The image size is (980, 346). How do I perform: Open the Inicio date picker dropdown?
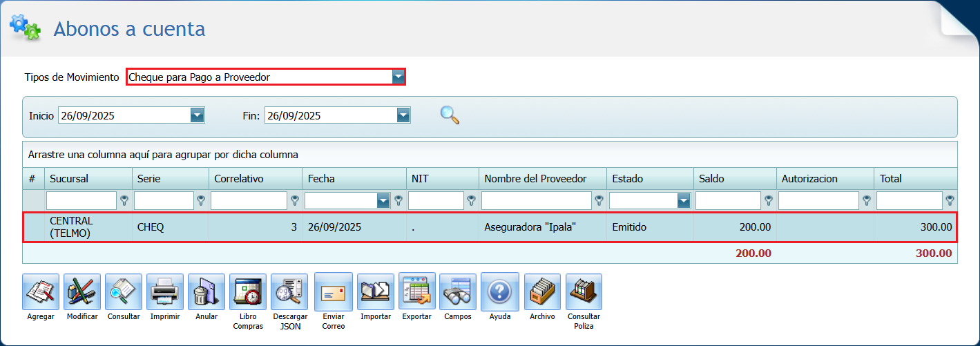(198, 115)
